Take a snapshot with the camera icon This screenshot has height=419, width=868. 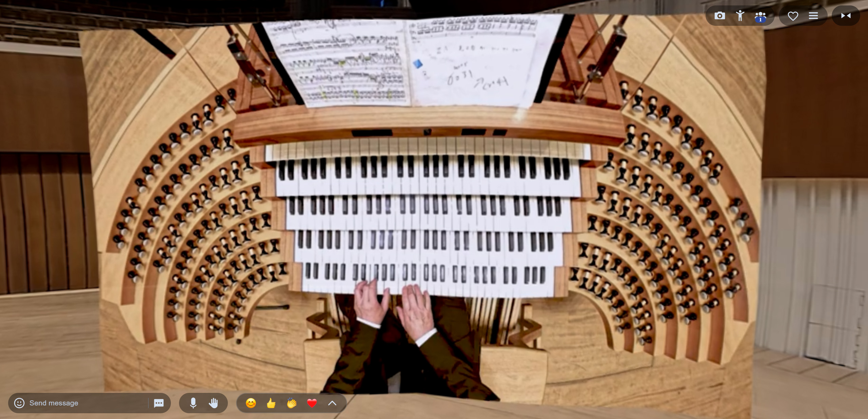719,16
